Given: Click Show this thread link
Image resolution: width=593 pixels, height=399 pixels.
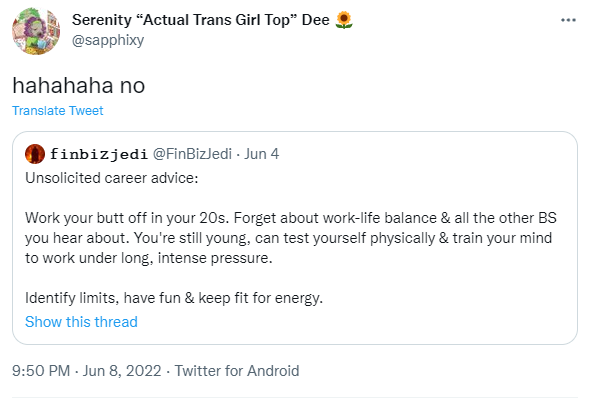Looking at the screenshot, I should click(x=81, y=322).
